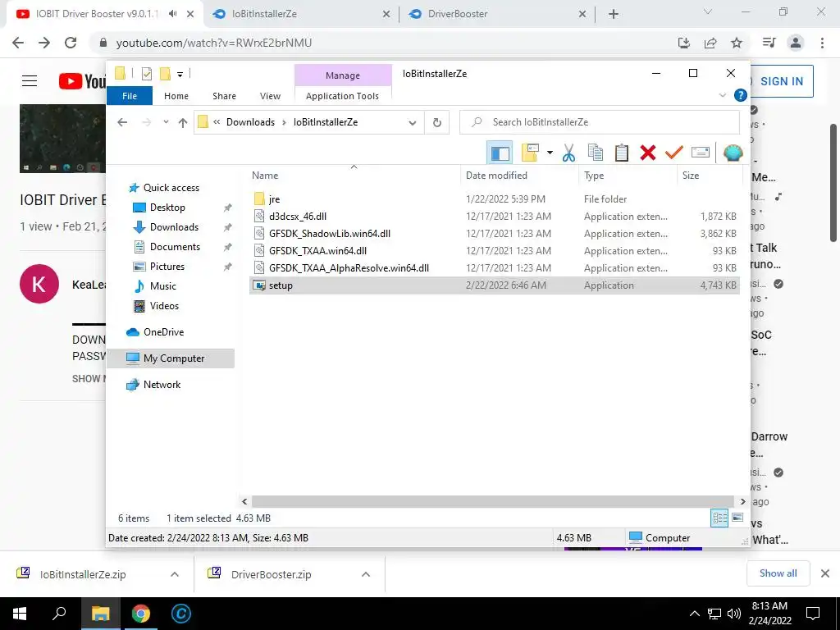Open recent locations dropdown in Explorer
The image size is (840, 630).
tap(166, 122)
